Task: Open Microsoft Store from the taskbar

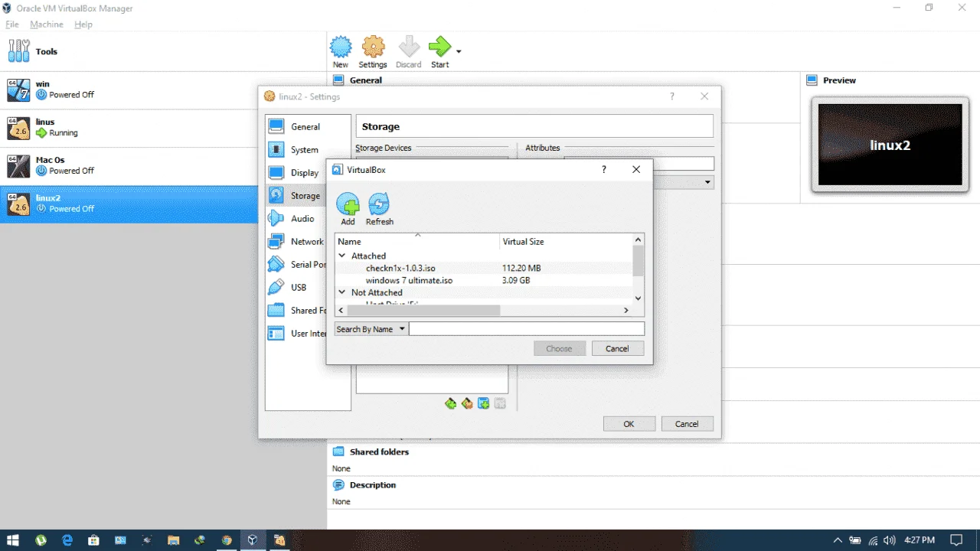Action: (93, 540)
